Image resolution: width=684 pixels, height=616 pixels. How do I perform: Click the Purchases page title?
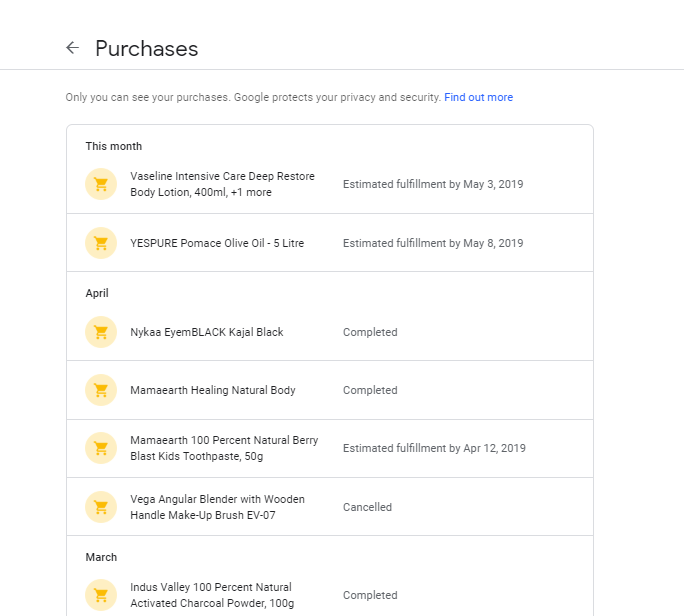147,48
